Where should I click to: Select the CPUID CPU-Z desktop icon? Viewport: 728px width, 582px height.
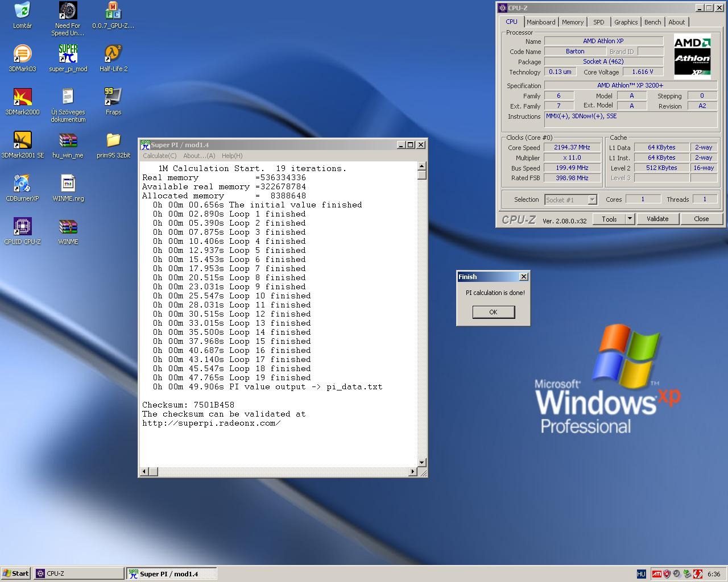pos(22,227)
